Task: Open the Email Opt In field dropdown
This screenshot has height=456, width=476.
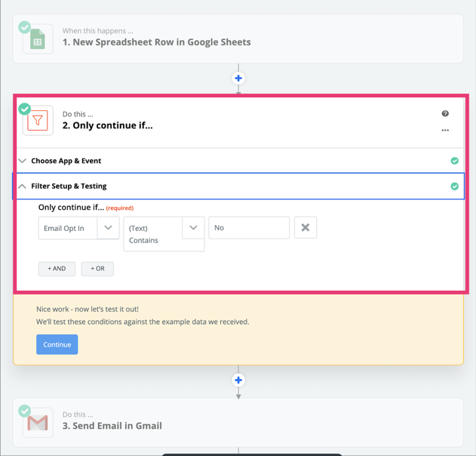Action: pos(108,227)
